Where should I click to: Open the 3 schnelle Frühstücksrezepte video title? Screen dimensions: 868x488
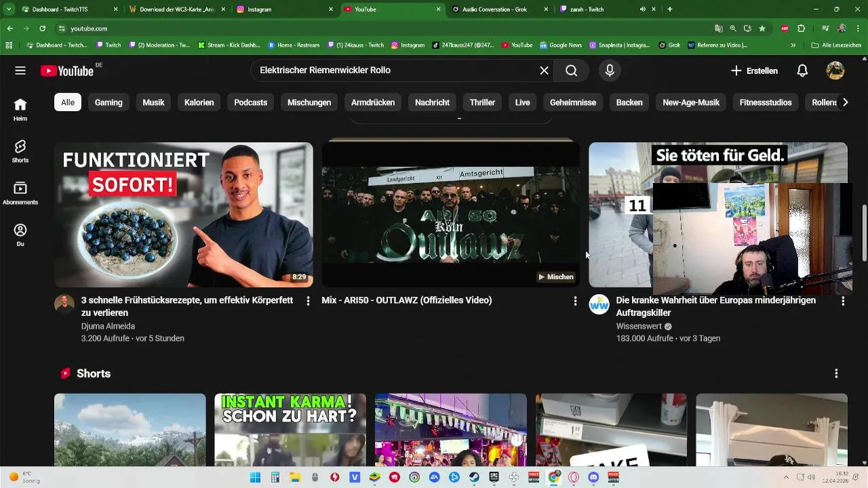(x=187, y=306)
